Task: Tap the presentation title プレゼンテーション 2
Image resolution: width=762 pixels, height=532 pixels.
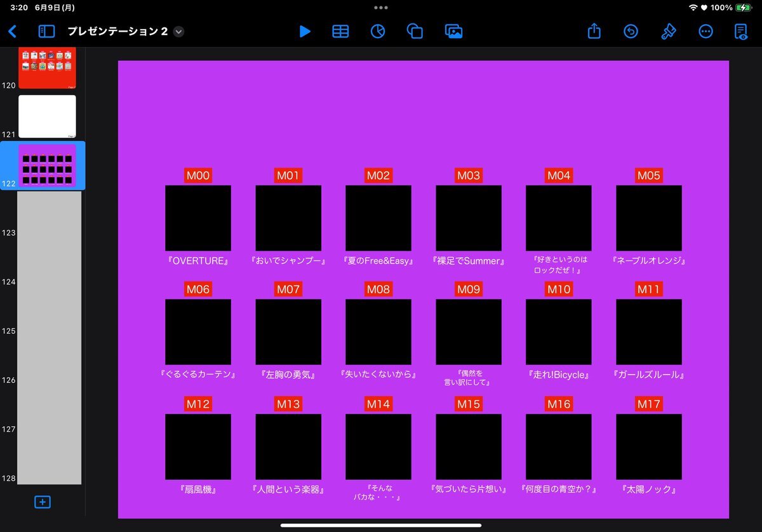Action: [117, 31]
